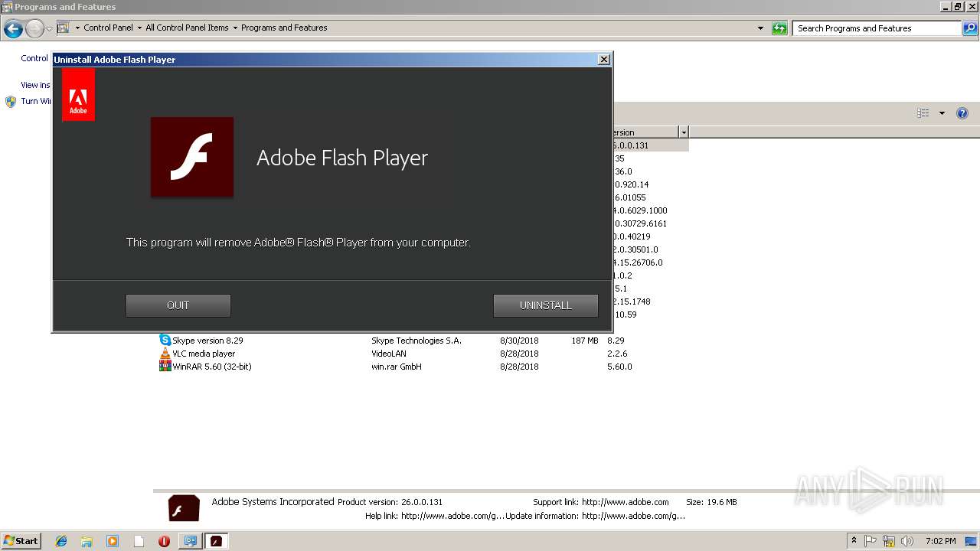Expand the Control Panel breadcrumb arrow
The image size is (980, 551).
pyautogui.click(x=139, y=28)
